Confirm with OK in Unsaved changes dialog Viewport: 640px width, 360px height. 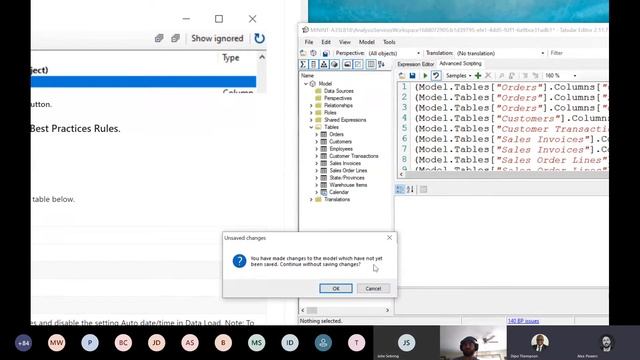[x=336, y=289]
